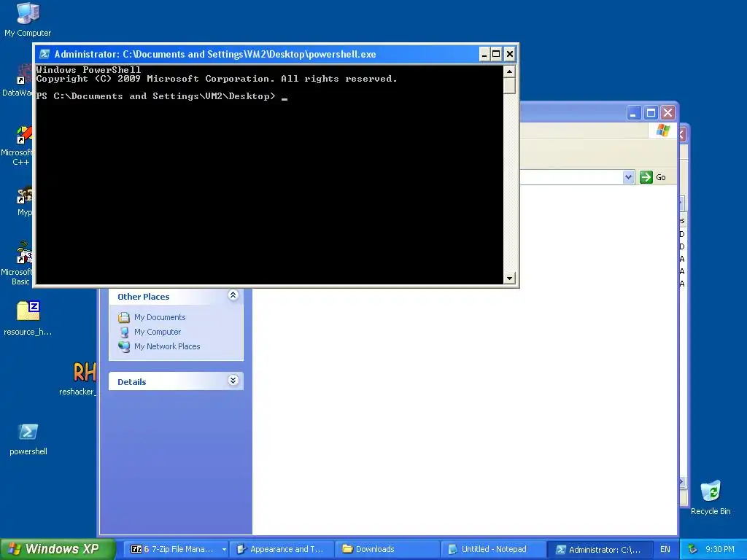Open the My Computer link in Other Places

click(158, 332)
